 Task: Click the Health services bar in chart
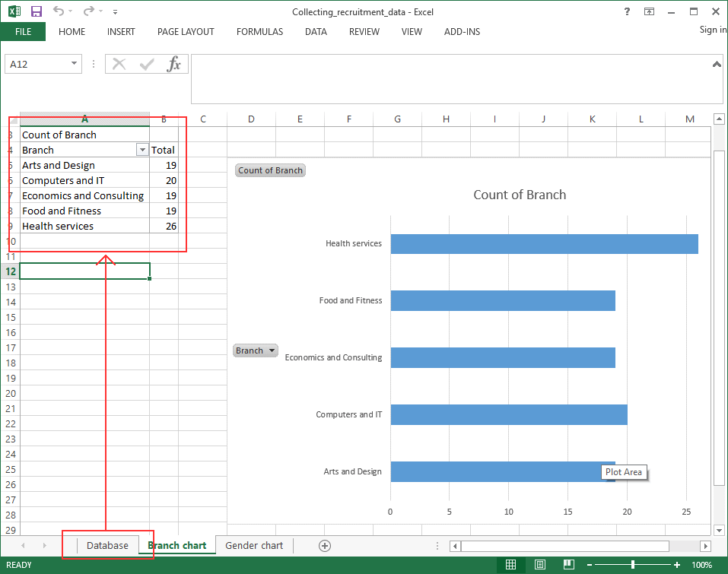click(x=544, y=244)
